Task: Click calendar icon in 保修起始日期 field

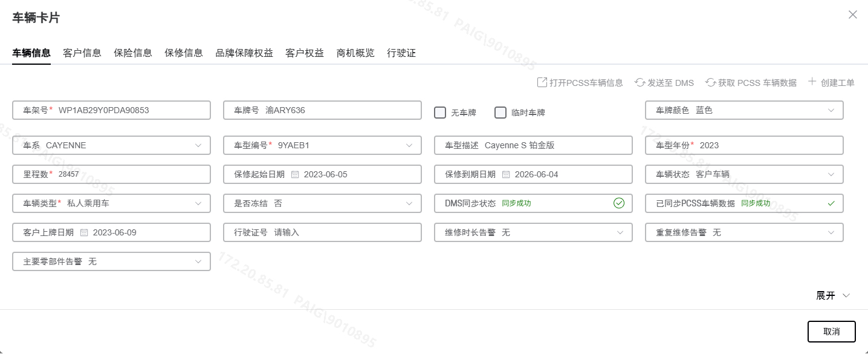Action: [x=296, y=174]
